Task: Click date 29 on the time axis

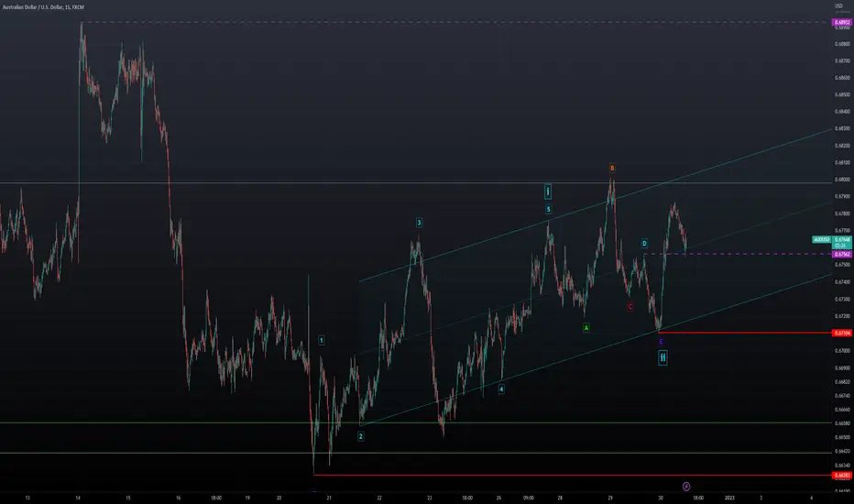Action: click(610, 498)
